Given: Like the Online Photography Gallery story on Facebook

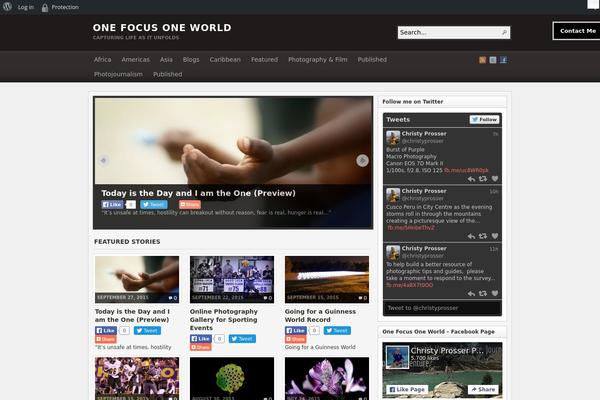Looking at the screenshot, I should click(201, 339).
